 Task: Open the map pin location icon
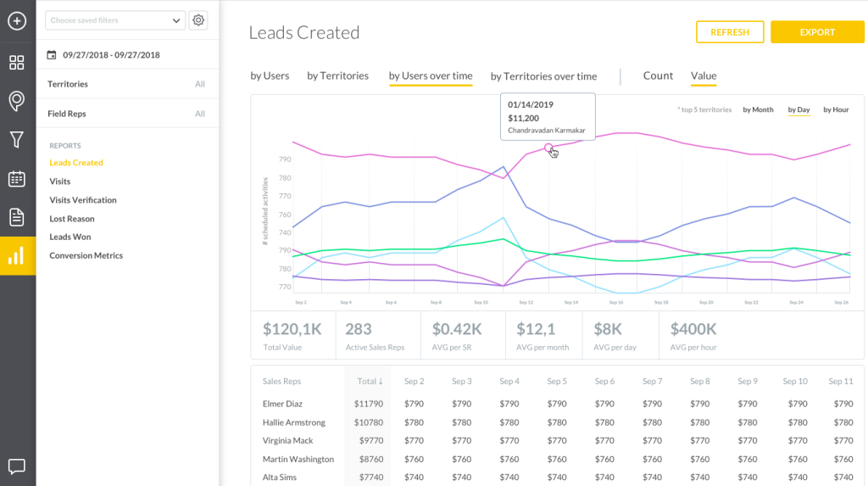pos(17,102)
